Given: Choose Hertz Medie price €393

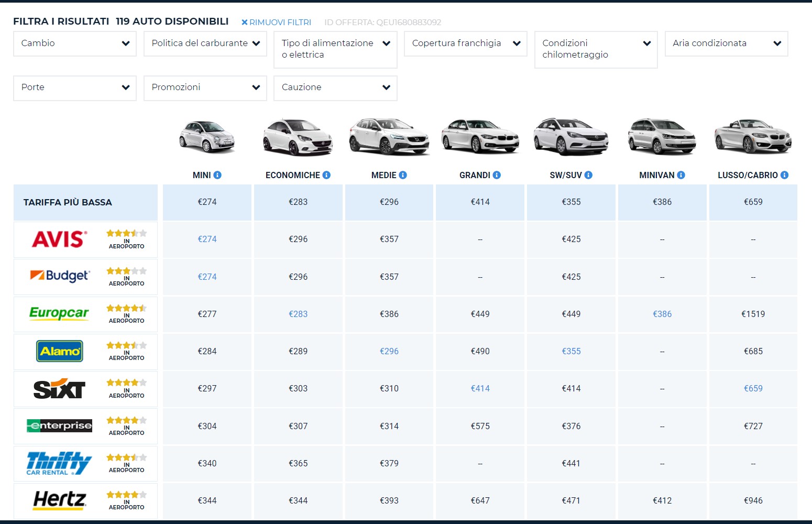Looking at the screenshot, I should 389,500.
